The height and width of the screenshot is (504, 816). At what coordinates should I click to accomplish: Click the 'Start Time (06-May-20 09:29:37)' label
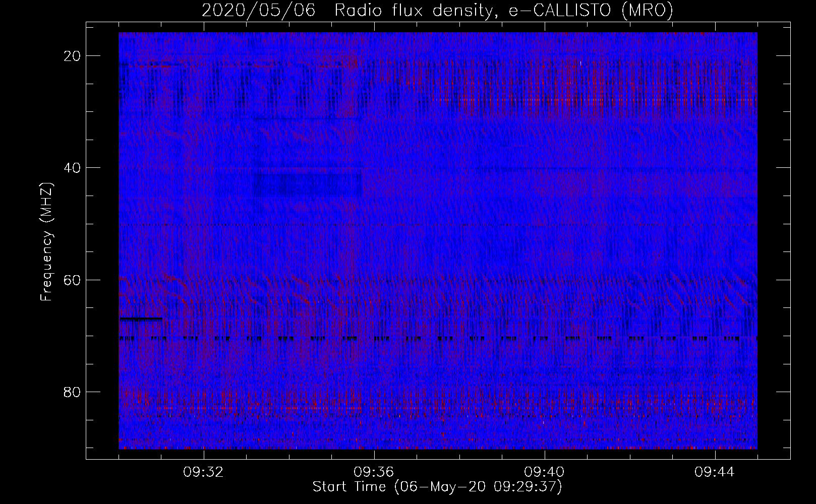click(437, 487)
